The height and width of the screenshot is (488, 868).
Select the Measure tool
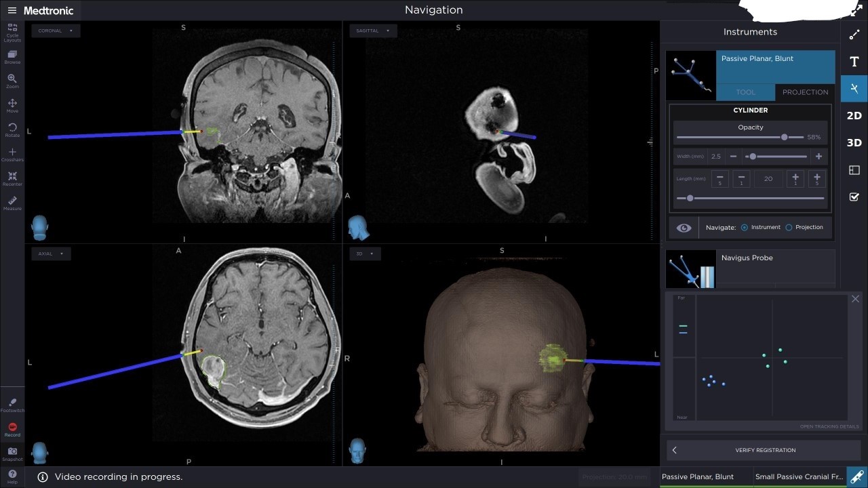point(12,201)
